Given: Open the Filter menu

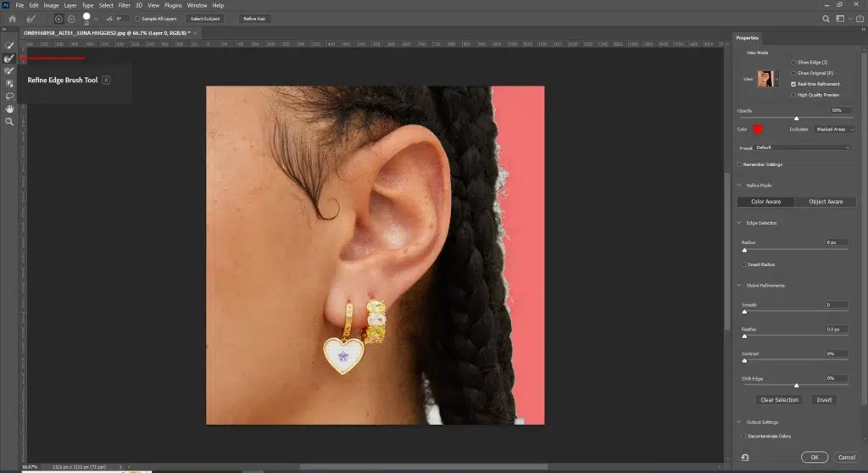Looking at the screenshot, I should click(x=124, y=6).
